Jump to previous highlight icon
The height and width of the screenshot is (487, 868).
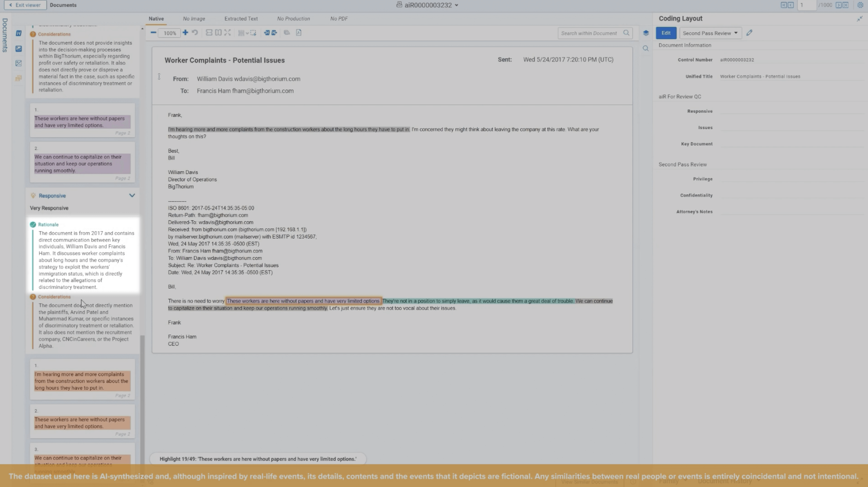267,33
